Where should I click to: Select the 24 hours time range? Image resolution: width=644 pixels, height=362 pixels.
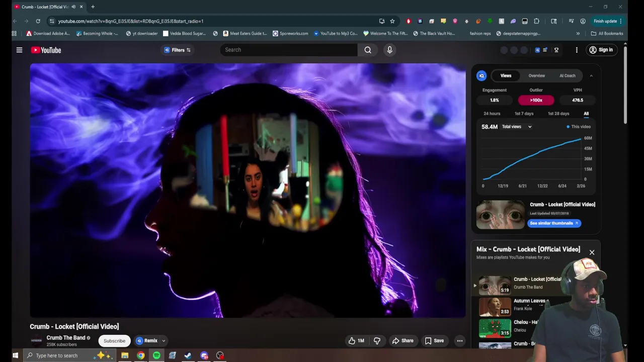(x=492, y=114)
